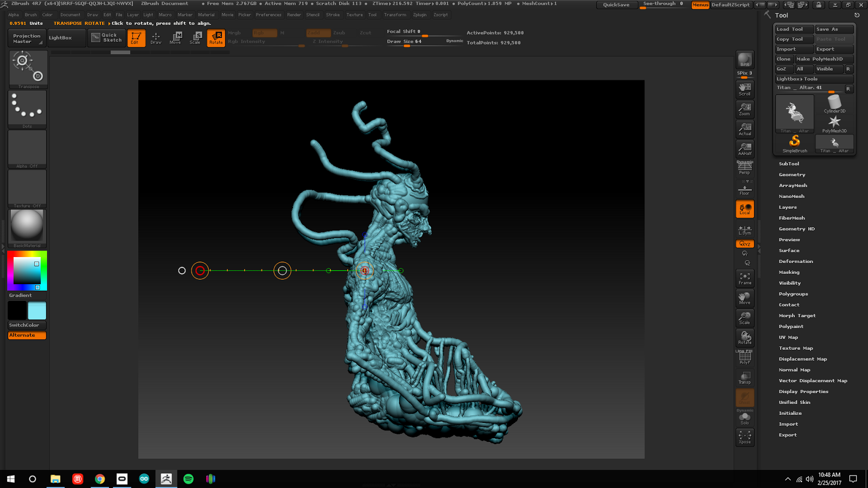Select the Scale tool in top toolbar
The width and height of the screenshot is (868, 488).
tap(195, 37)
